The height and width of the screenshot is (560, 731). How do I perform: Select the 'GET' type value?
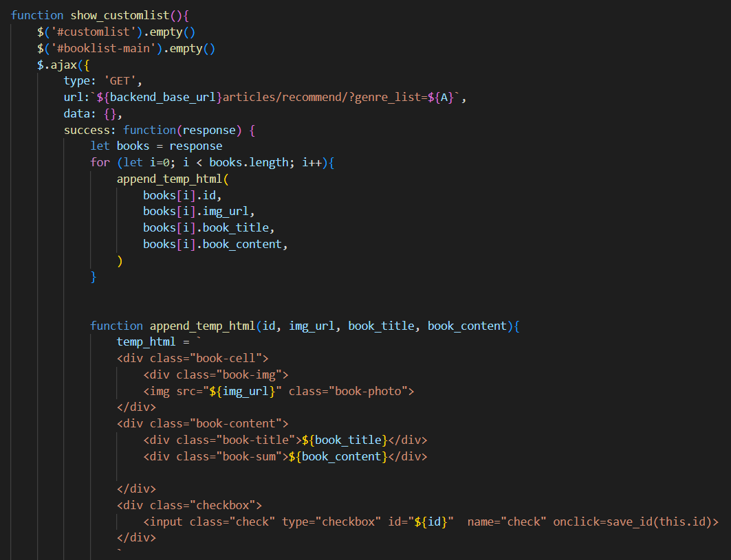[120, 81]
